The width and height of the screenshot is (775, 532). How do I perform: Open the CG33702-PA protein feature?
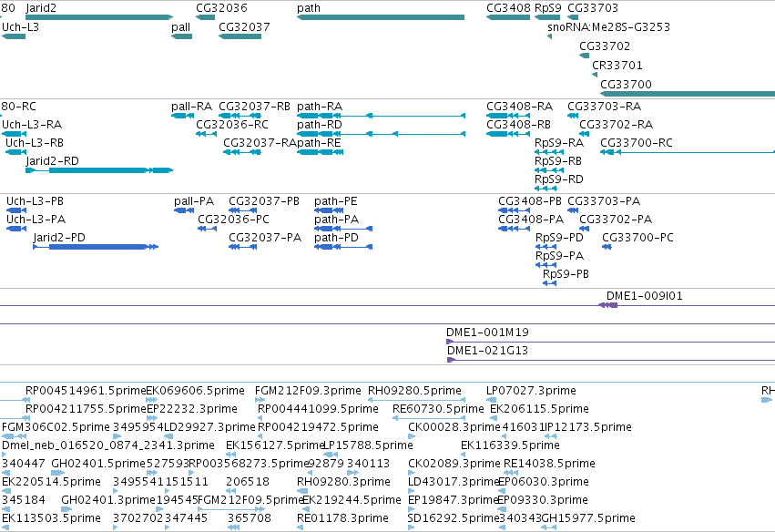[585, 229]
